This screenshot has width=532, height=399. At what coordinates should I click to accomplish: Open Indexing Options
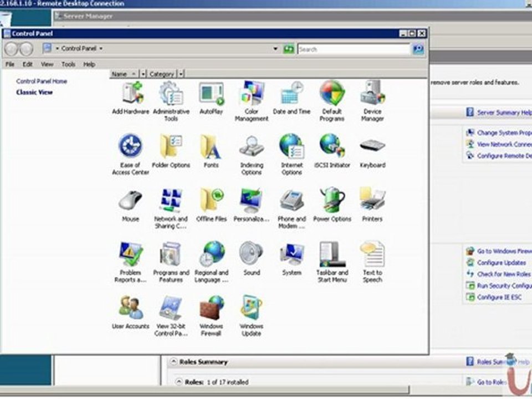click(x=252, y=155)
